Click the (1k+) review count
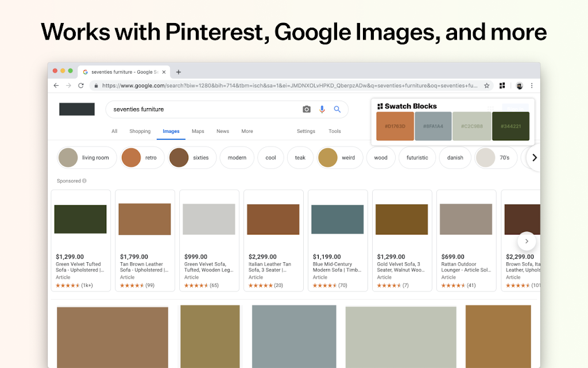588x368 pixels. pos(87,285)
